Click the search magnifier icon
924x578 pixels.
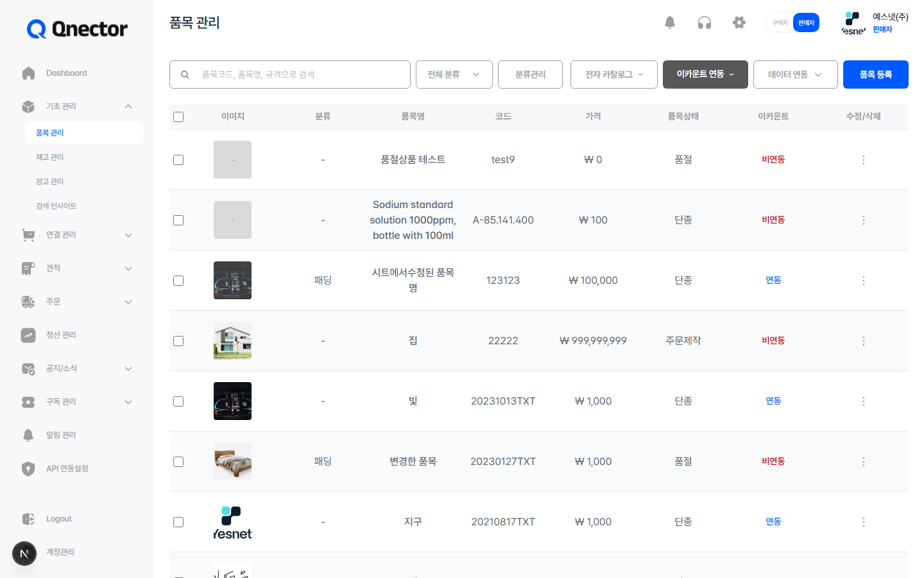185,74
